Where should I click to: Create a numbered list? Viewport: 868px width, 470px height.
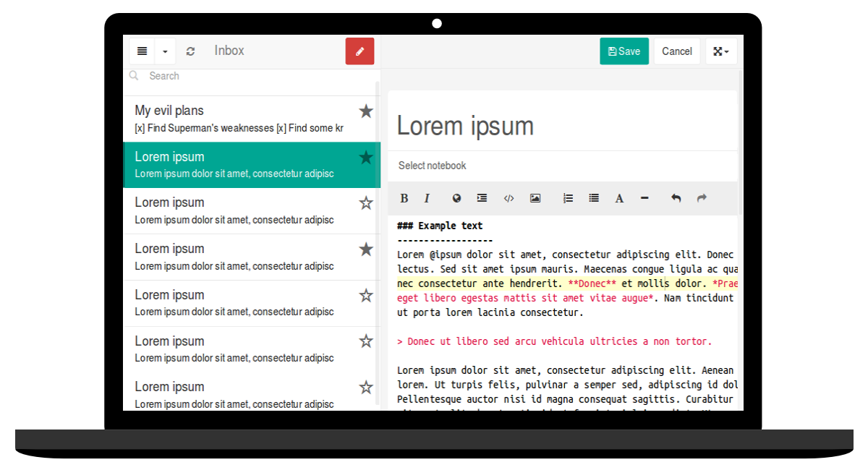coord(568,197)
